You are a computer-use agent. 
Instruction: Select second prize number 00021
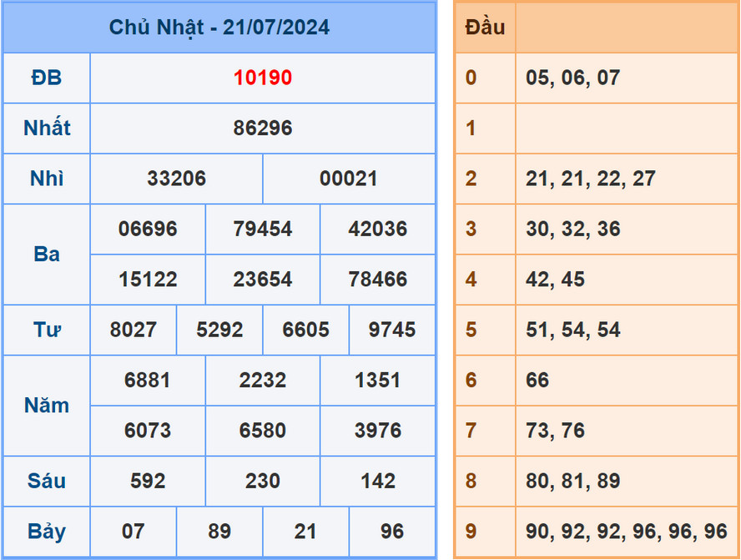point(349,179)
